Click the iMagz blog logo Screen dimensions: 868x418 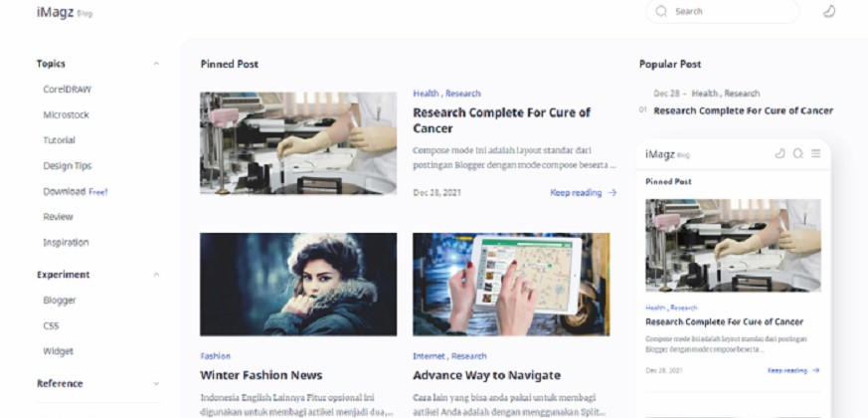click(x=65, y=12)
